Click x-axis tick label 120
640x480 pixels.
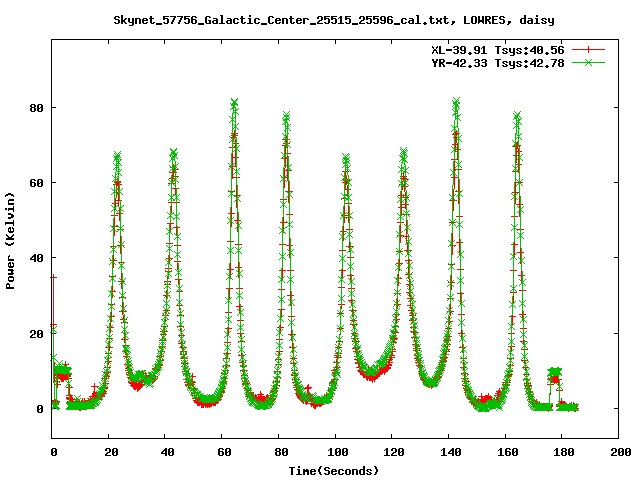(394, 452)
